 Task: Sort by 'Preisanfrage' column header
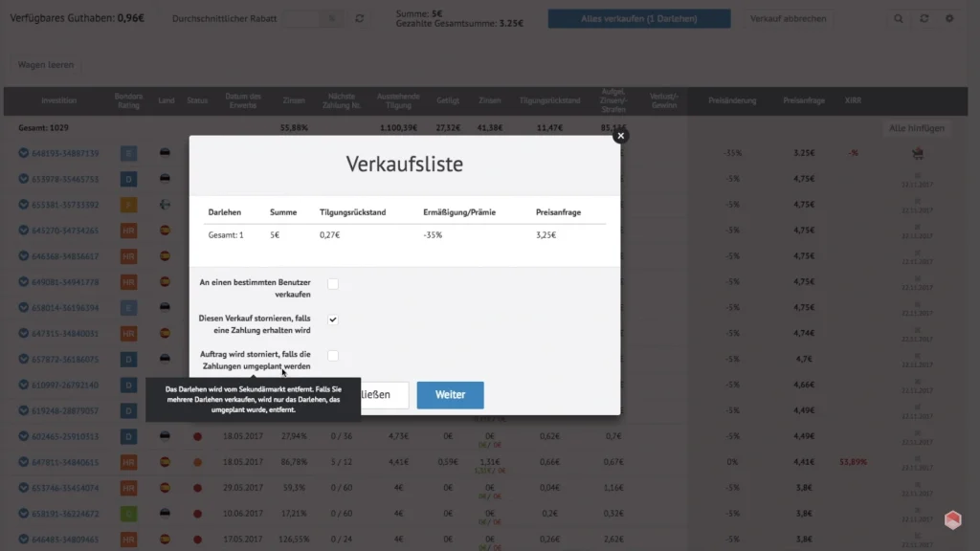[x=803, y=100]
